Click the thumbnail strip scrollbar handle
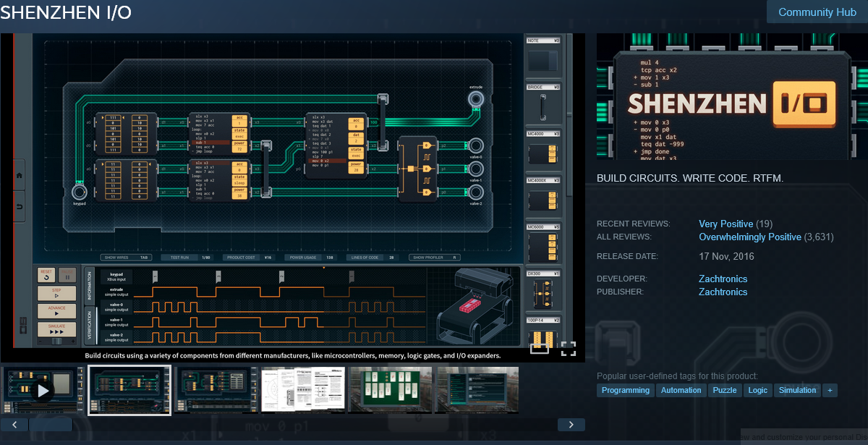Viewport: 868px width, 445px height. click(51, 425)
